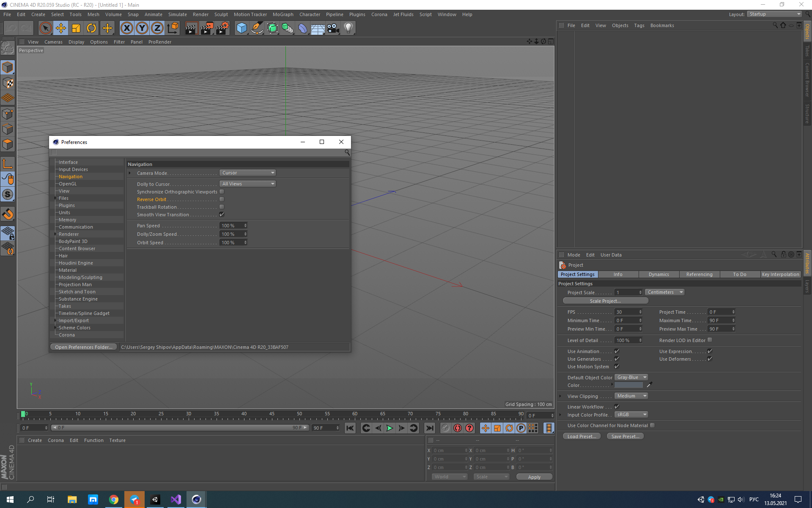Click frame 45 on timeline ruler
812x508 pixels.
(272, 415)
